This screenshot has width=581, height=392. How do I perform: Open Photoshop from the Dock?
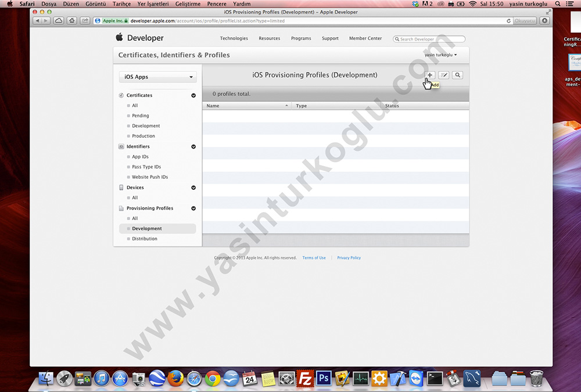click(x=324, y=378)
